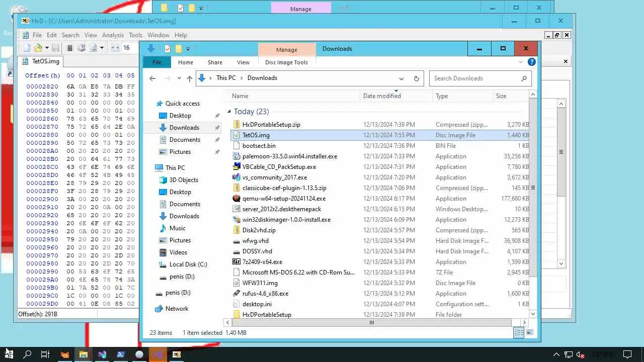
Task: Select the rufus-4.6_x86.exe file
Action: (265, 294)
